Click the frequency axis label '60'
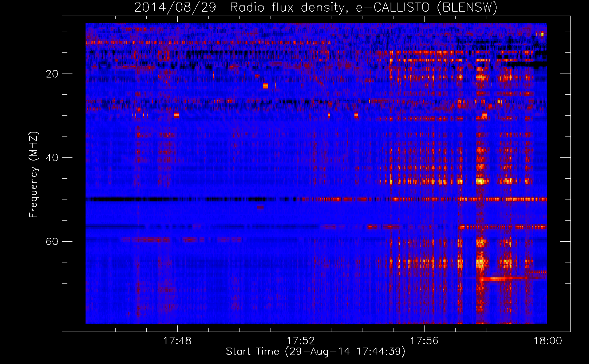589x364 pixels. click(x=52, y=241)
